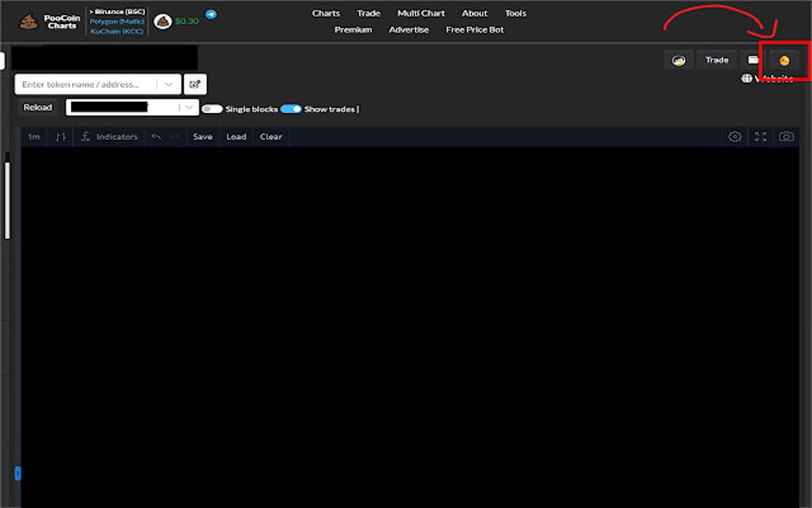Click the chart icon button left of Trade
Image resolution: width=812 pixels, height=508 pixels.
click(677, 60)
